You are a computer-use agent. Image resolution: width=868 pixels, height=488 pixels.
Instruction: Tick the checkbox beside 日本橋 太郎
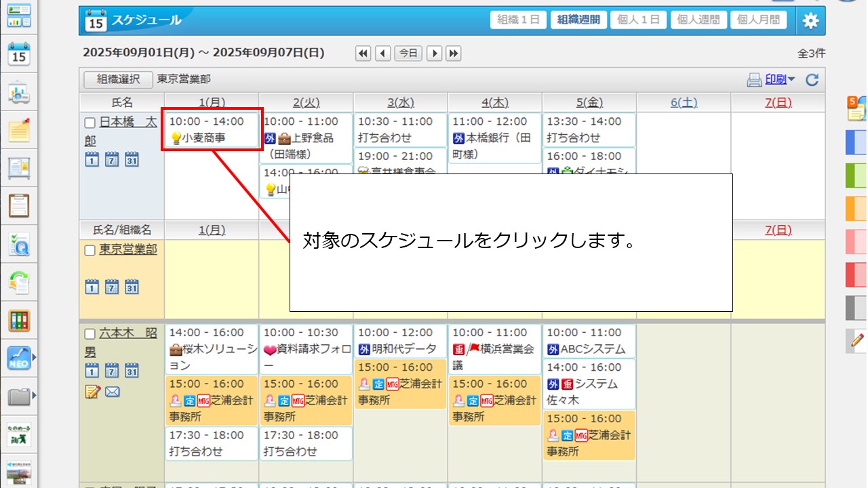90,123
